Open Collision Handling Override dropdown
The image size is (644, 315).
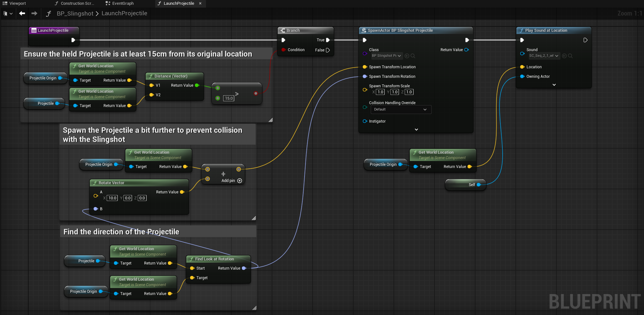pos(401,110)
